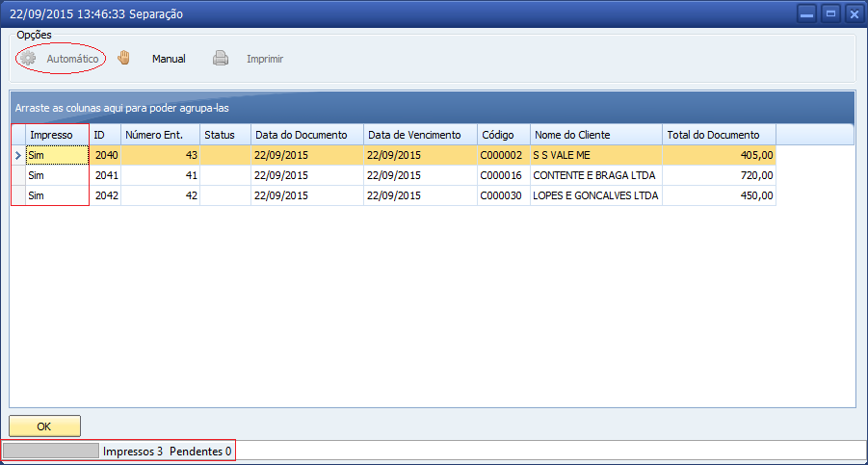Viewport: 868px width, 465px height.
Task: Click document total 450,00
Action: tap(719, 195)
